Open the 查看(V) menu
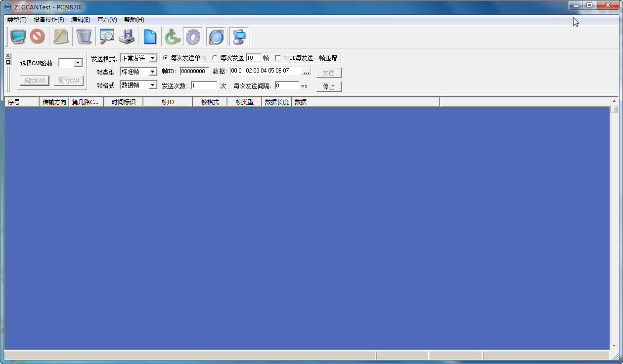 click(x=107, y=20)
